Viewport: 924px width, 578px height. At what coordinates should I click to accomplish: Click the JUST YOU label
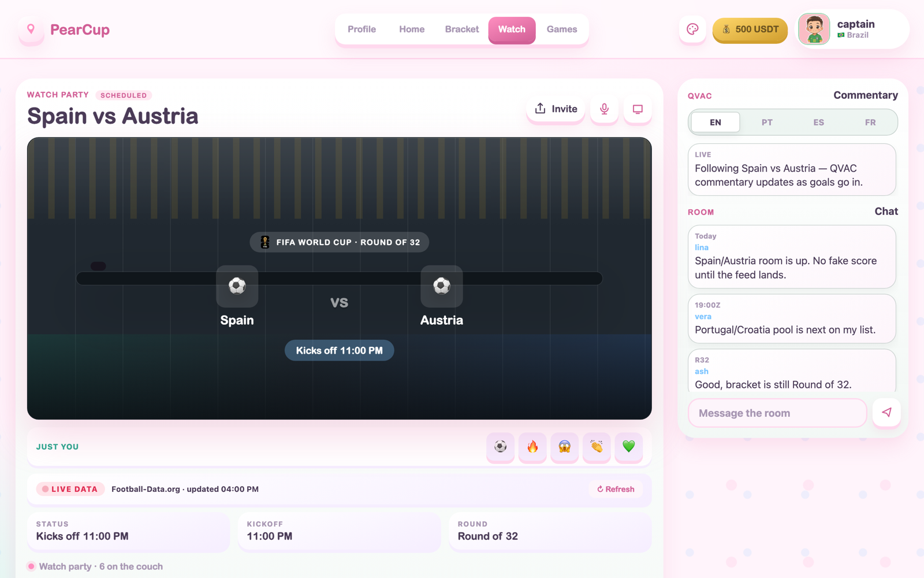(57, 447)
